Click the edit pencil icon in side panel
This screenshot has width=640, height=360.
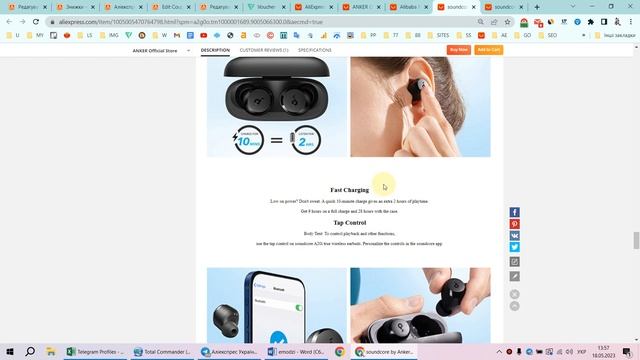[514, 276]
